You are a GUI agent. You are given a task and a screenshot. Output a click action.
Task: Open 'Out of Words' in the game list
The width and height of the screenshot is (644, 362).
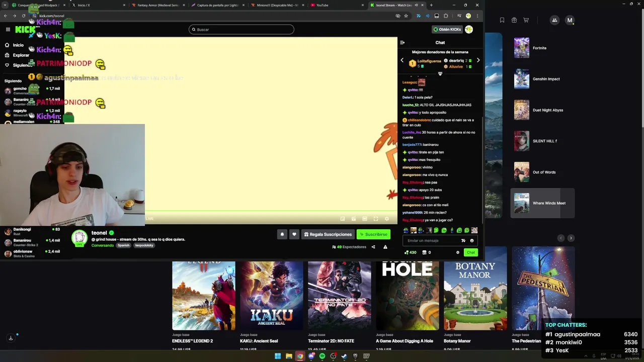coord(542,172)
